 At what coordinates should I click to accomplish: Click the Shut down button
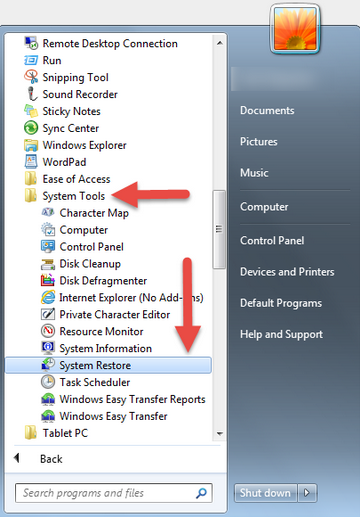[266, 492]
